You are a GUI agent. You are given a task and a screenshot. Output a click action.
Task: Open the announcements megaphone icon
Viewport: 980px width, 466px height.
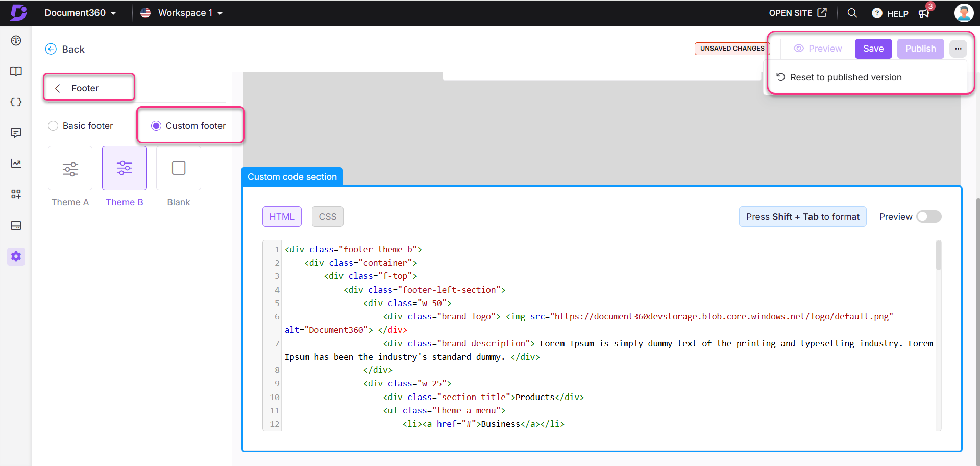click(x=924, y=13)
